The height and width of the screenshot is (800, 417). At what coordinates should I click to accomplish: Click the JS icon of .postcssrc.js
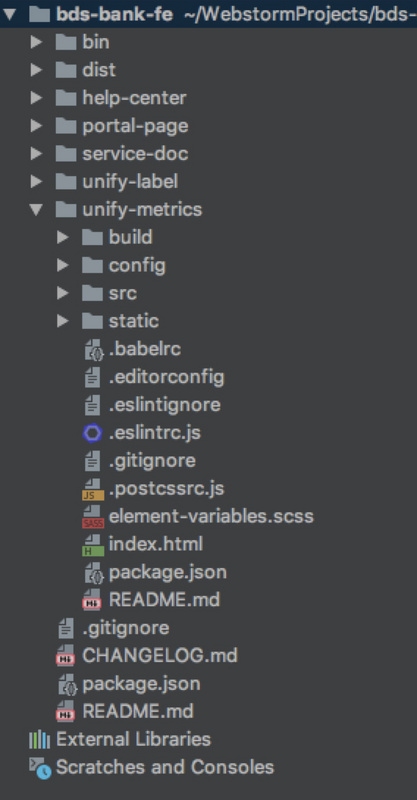[x=93, y=489]
